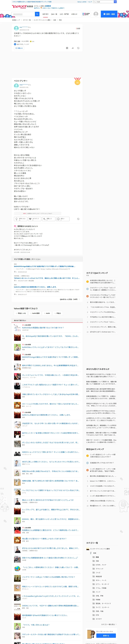The image size is (129, 644).
Task: Open 田村直美擁するPearlの代表曲 question link
Action: [x=45, y=615]
